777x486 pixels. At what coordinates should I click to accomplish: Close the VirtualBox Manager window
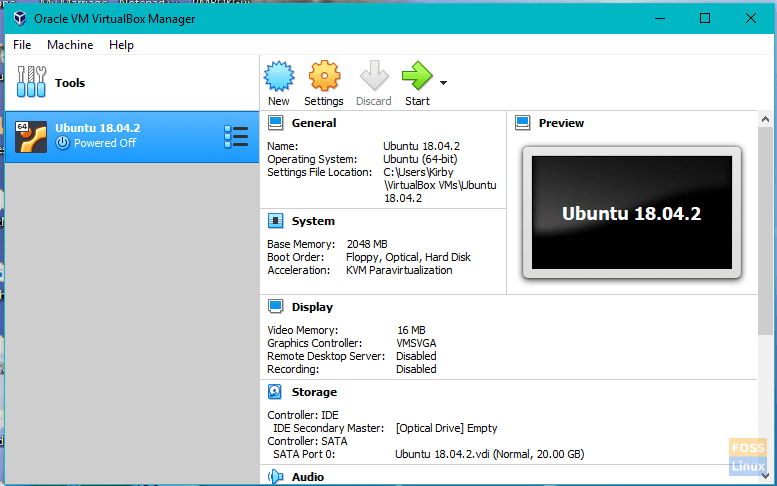tap(751, 18)
